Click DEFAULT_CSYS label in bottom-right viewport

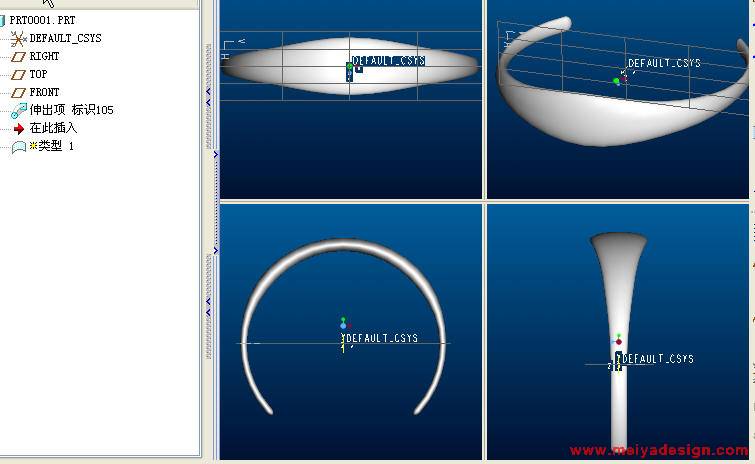pos(658,359)
